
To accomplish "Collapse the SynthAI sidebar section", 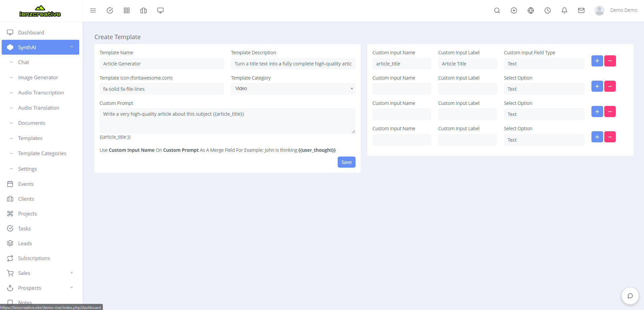I will click(71, 47).
